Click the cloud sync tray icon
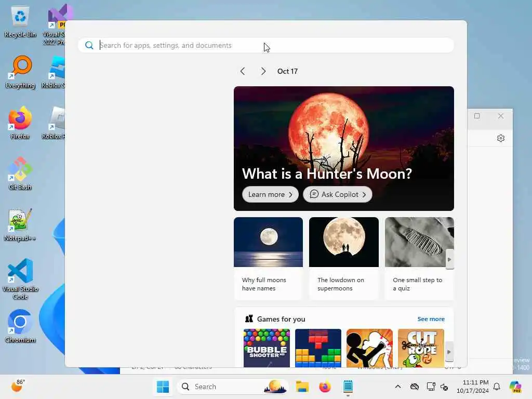 pyautogui.click(x=414, y=387)
